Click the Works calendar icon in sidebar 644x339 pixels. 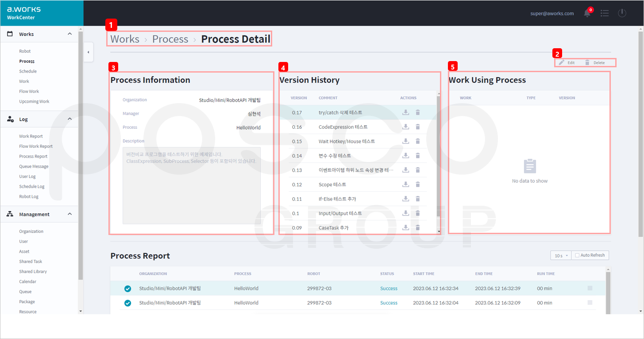(x=10, y=34)
